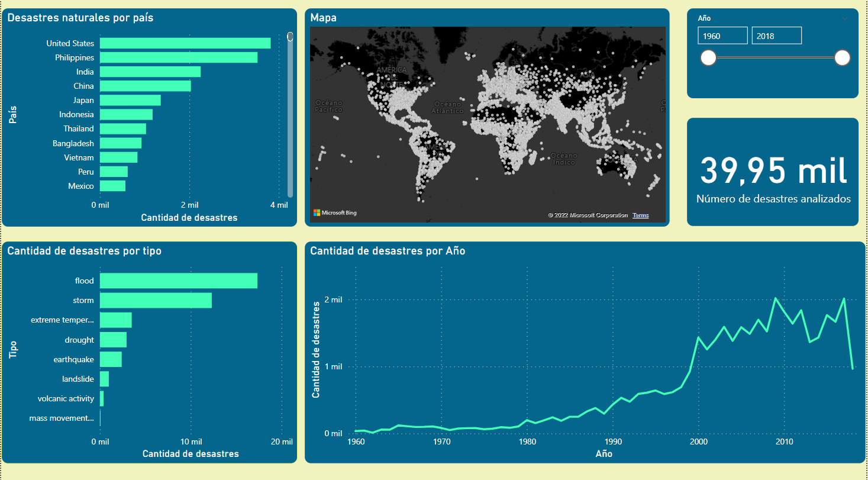
Task: Click the 1960 start year input box
Action: (x=722, y=36)
